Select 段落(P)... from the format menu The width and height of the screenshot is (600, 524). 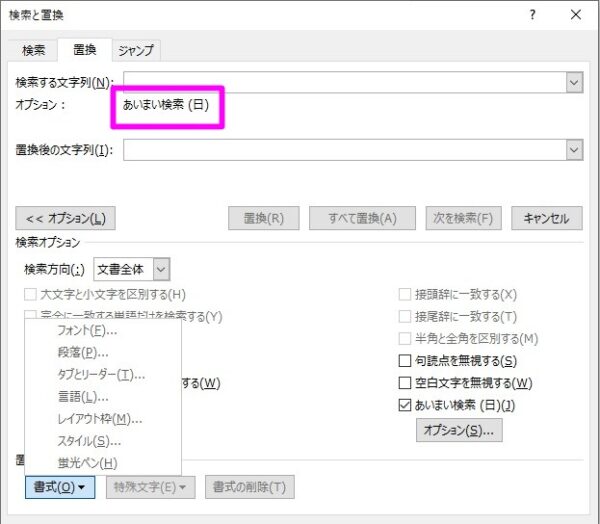pyautogui.click(x=83, y=353)
